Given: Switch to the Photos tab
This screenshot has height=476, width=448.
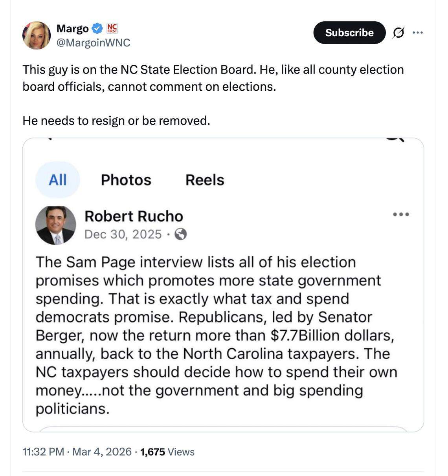Looking at the screenshot, I should [126, 180].
